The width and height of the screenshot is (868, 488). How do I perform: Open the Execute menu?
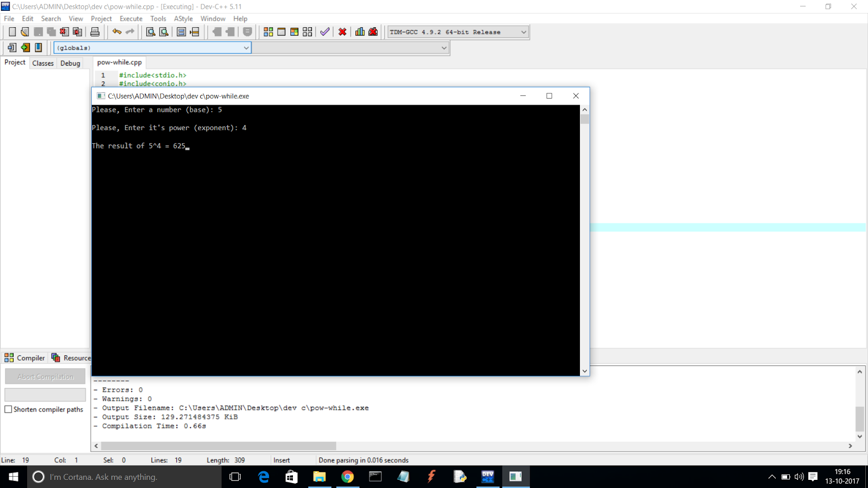[131, 18]
